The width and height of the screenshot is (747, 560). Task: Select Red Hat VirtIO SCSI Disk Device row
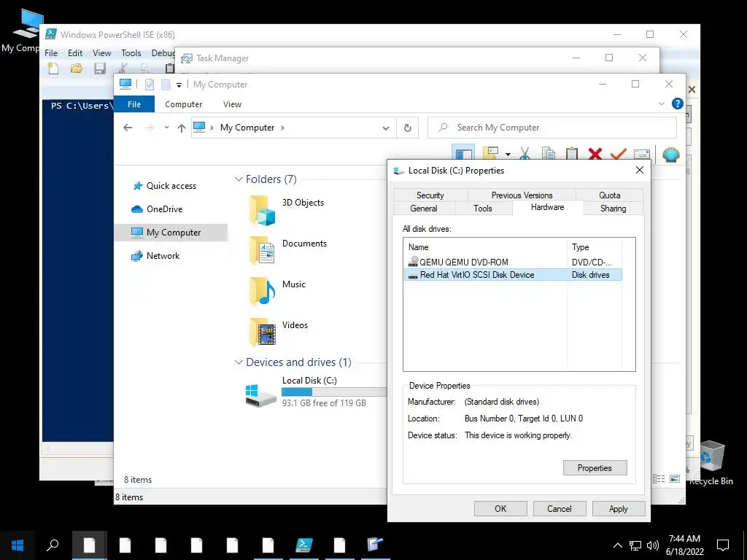coord(513,275)
